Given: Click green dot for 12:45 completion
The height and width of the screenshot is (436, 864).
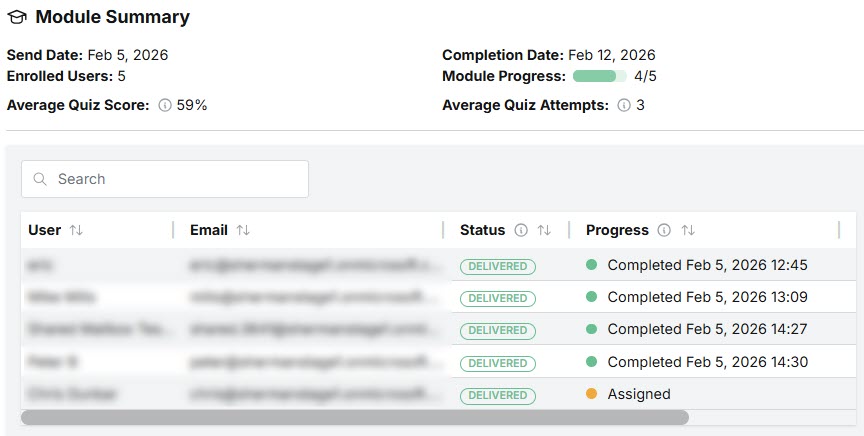Looking at the screenshot, I should (591, 265).
